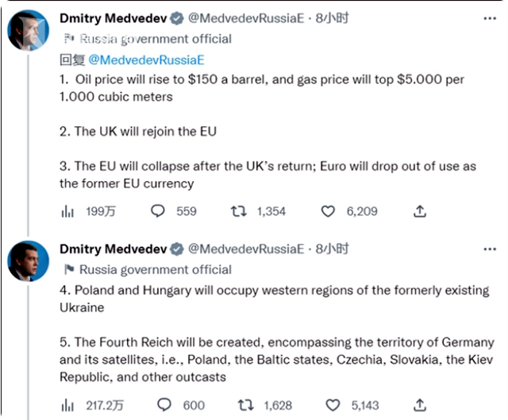508x420 pixels.
Task: Open Dmitry Medvedev's name on first tweet
Action: point(113,18)
